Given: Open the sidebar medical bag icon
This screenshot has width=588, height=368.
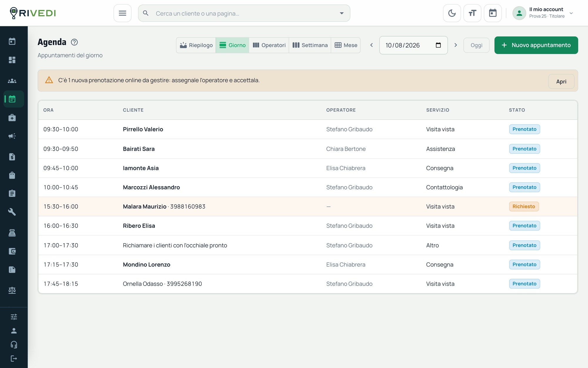Looking at the screenshot, I should pyautogui.click(x=12, y=118).
